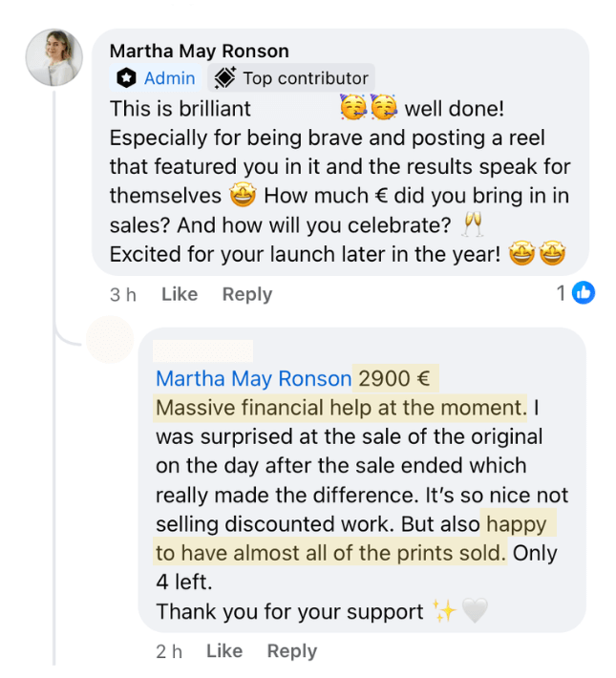Reply to the 2 h old comment

click(291, 651)
